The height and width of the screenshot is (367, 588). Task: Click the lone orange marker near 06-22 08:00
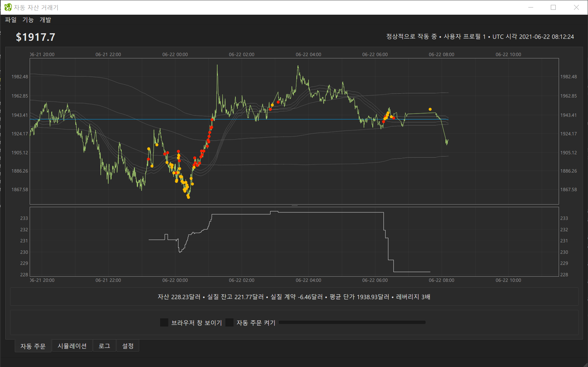430,109
